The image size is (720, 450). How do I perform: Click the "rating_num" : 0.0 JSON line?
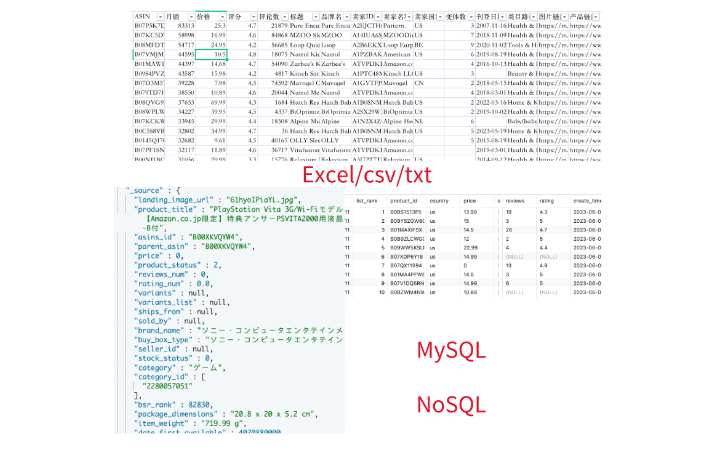[174, 284]
